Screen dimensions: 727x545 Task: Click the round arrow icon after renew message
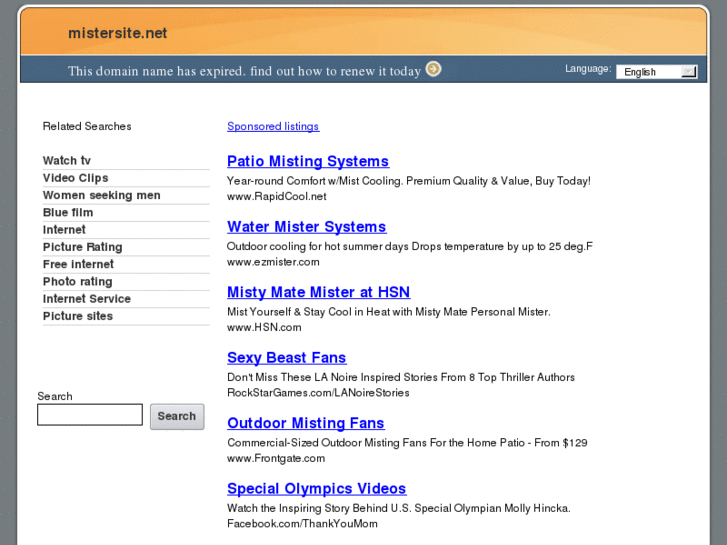click(434, 69)
